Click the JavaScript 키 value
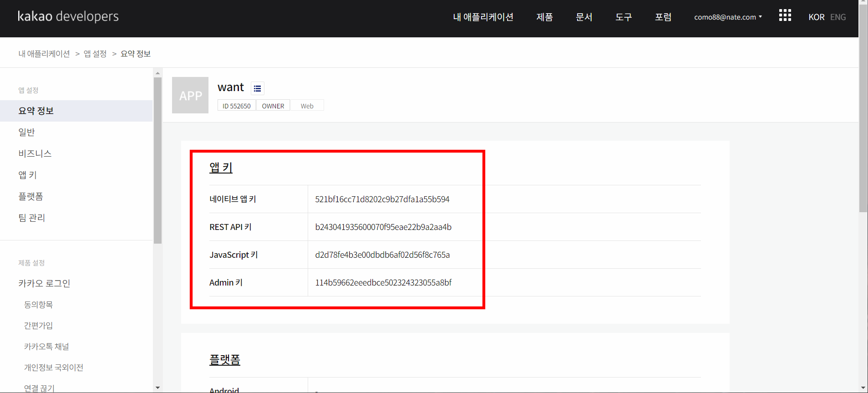The width and height of the screenshot is (868, 393). (x=382, y=255)
